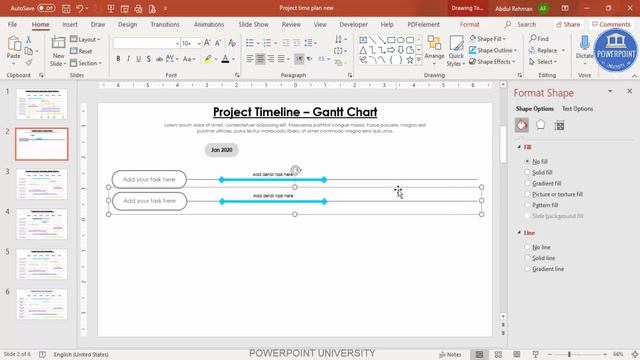Click the Paste icon
Screen dimensions: 640x360
13,43
